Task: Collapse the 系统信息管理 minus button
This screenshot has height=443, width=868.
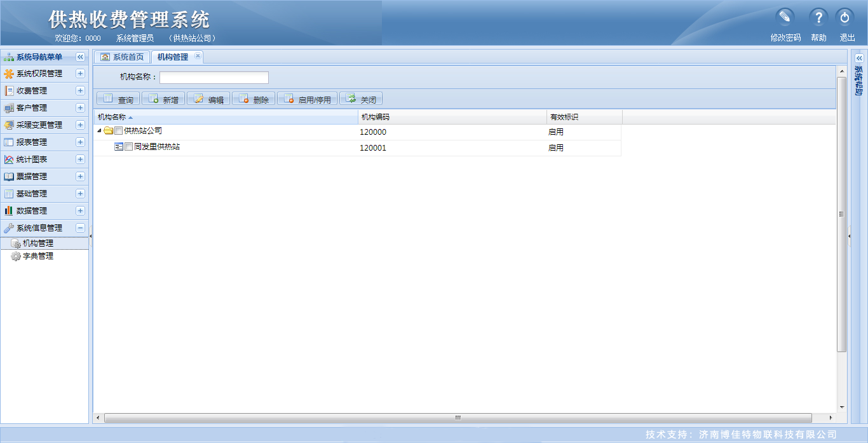Action: 81,228
